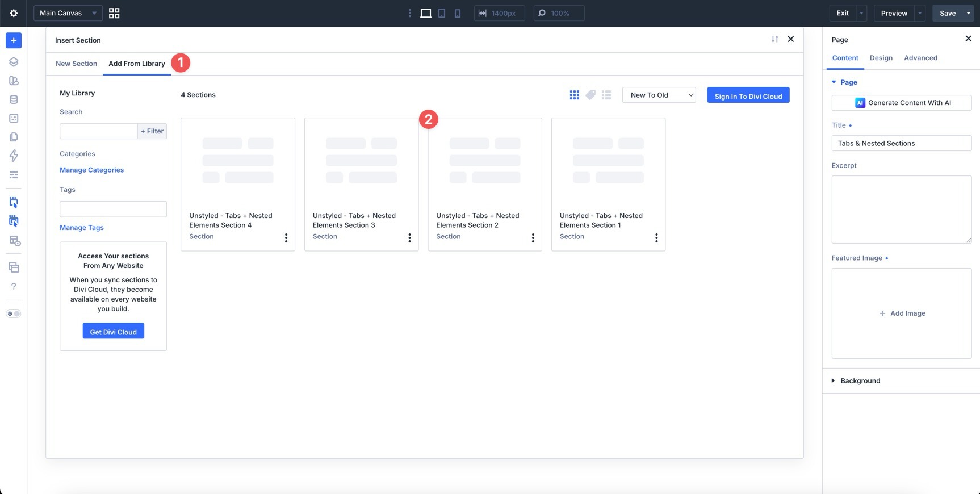Click the Excerpt text area

[902, 210]
